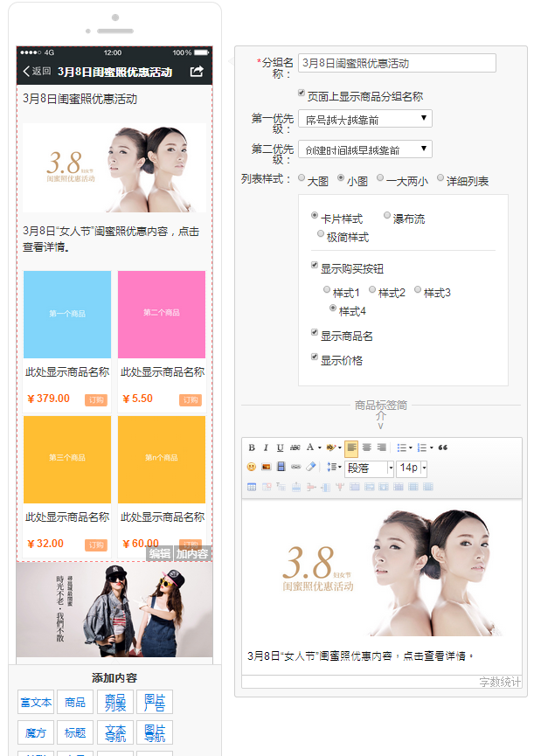Click the insert table icon
This screenshot has width=534, height=756.
click(252, 487)
